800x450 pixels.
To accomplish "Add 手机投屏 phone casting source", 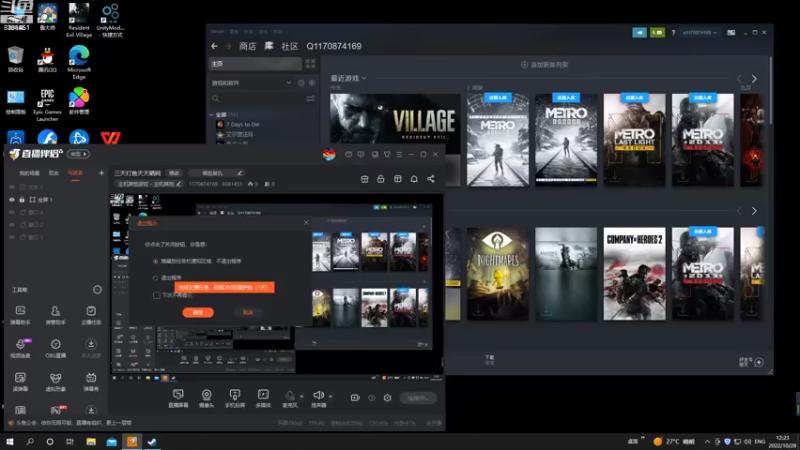I will 235,398.
